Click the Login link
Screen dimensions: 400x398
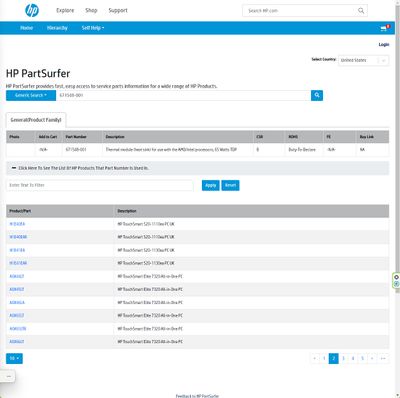[384, 44]
